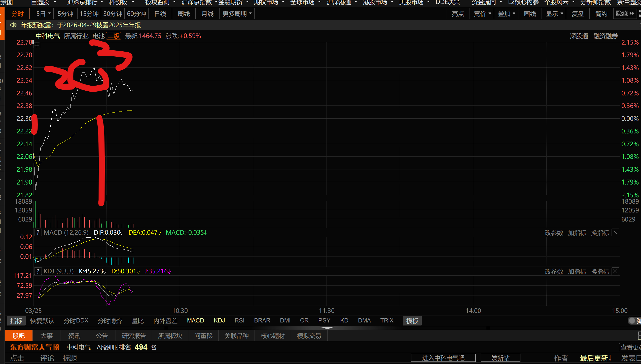
Task: Click 改参数 in the MACD panel
Action: click(x=554, y=233)
